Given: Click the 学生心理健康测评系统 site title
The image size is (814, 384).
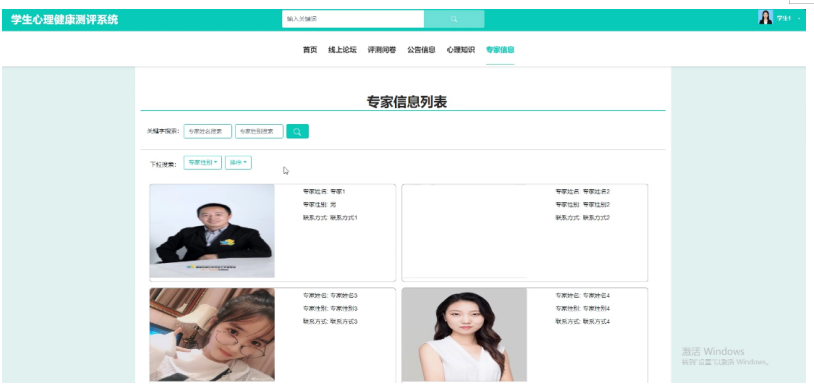Looking at the screenshot, I should pos(64,20).
